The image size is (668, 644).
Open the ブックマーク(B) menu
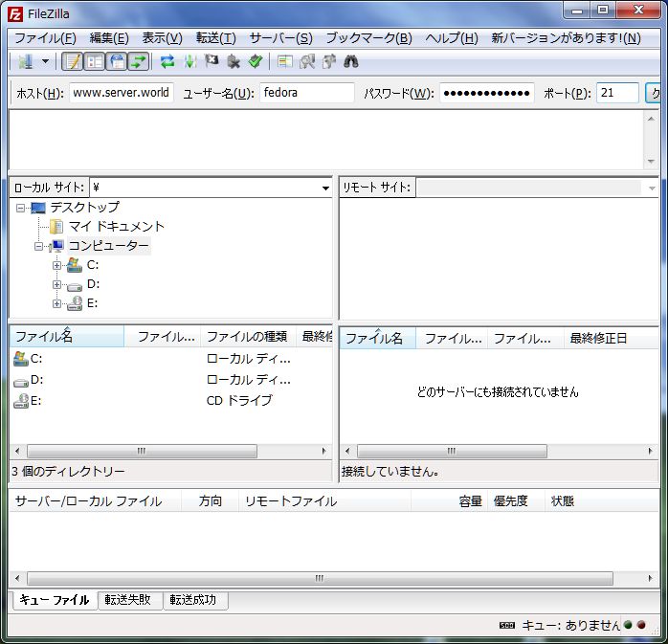pos(369,38)
